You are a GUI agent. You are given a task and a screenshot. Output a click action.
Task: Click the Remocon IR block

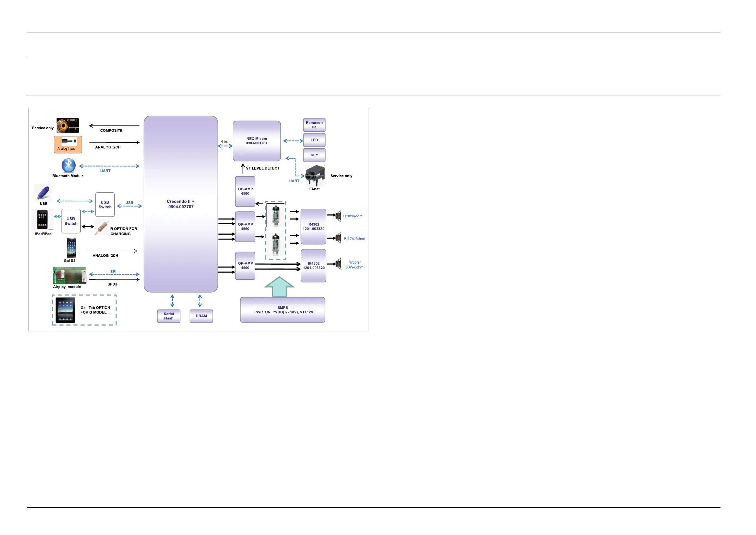pos(314,125)
